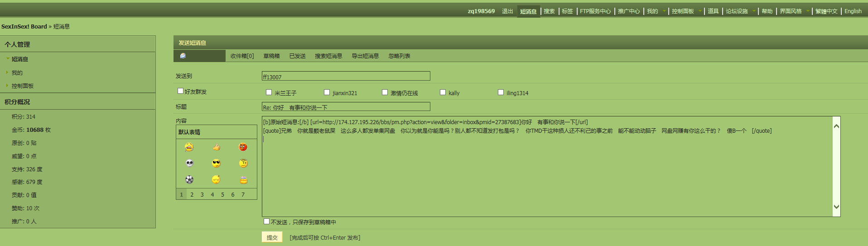Go to emoticon page 4
Screen dimensions: 868x246
tap(212, 194)
